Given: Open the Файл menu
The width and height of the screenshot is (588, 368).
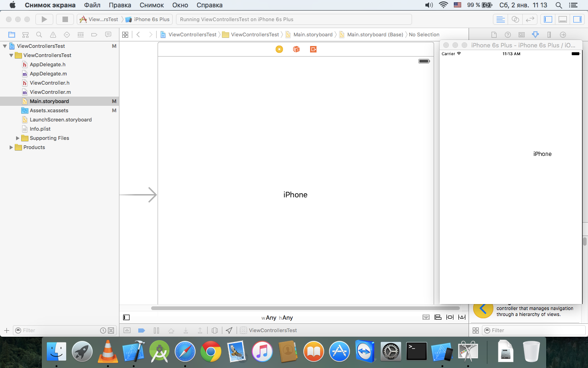Looking at the screenshot, I should [92, 5].
